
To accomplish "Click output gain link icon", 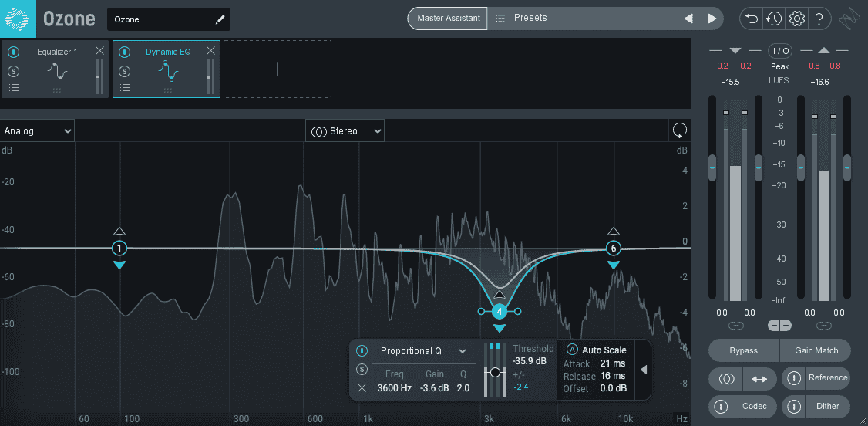I will (824, 326).
